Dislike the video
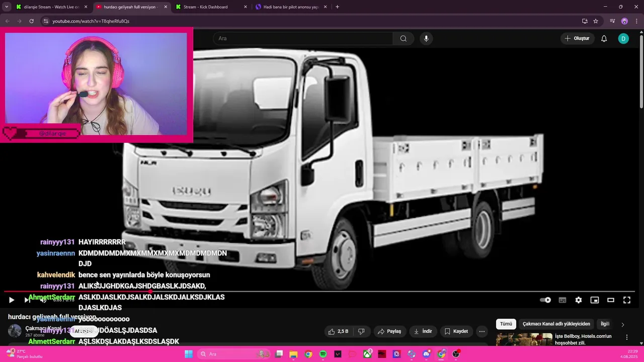The image size is (644, 362). (x=361, y=331)
